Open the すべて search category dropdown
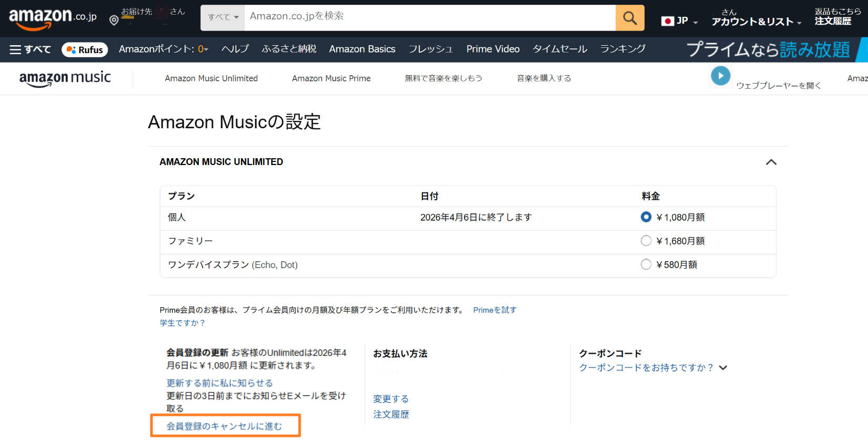 pos(223,17)
